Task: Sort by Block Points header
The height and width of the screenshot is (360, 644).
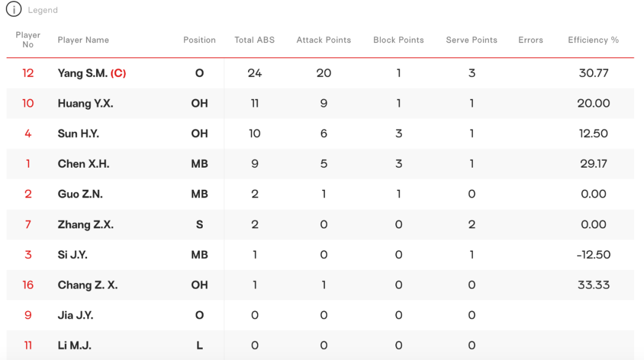Action: pos(398,40)
